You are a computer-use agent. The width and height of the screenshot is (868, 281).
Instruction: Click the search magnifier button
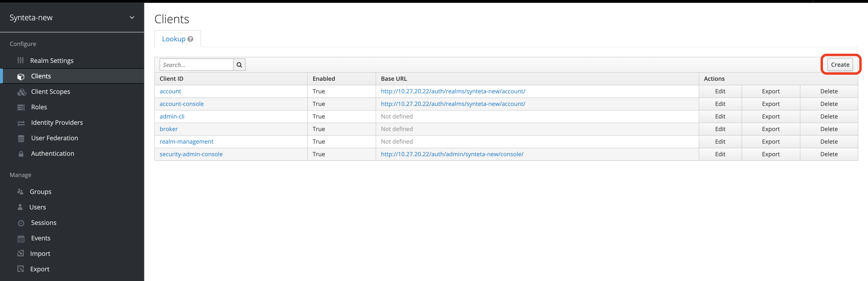click(239, 65)
